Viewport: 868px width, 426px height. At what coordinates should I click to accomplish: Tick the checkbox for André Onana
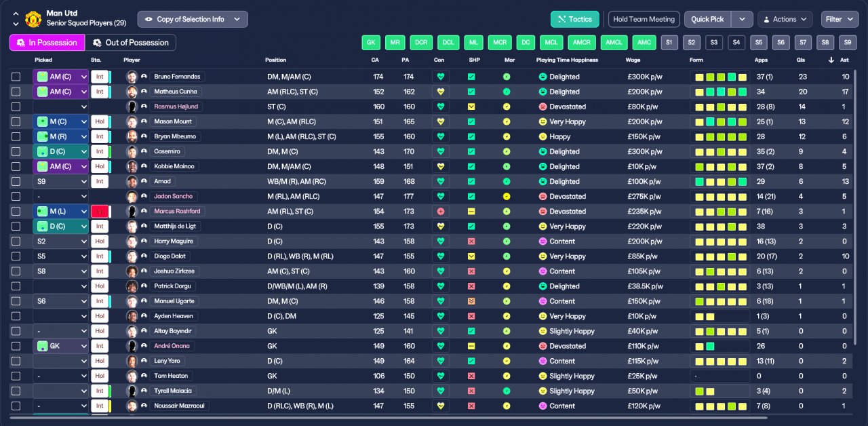(x=16, y=346)
